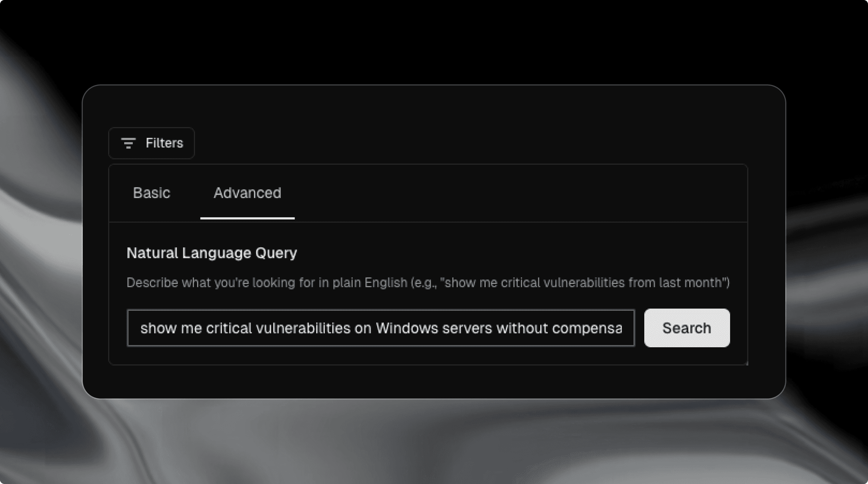Focus the natural language query input
Viewport: 868px width, 484px height.
pos(380,328)
